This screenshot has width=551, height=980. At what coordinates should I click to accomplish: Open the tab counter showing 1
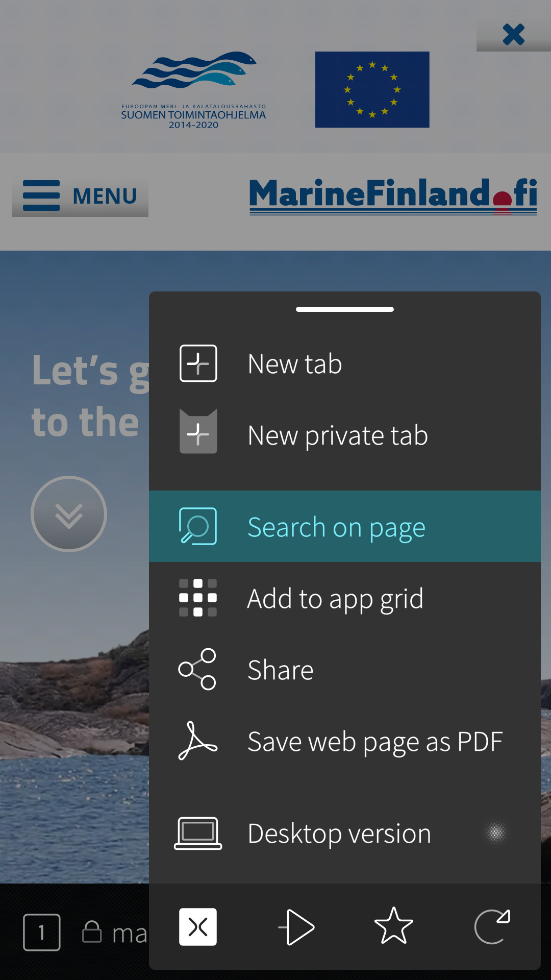pos(42,933)
